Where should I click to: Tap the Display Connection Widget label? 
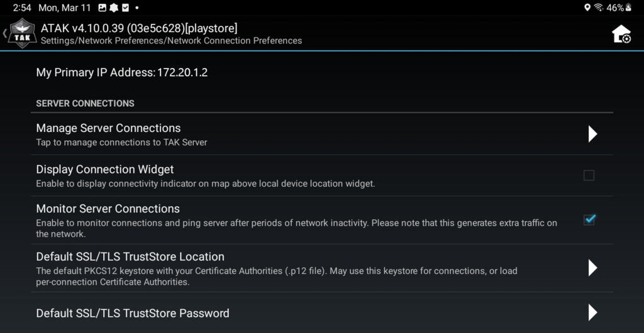[x=105, y=170]
